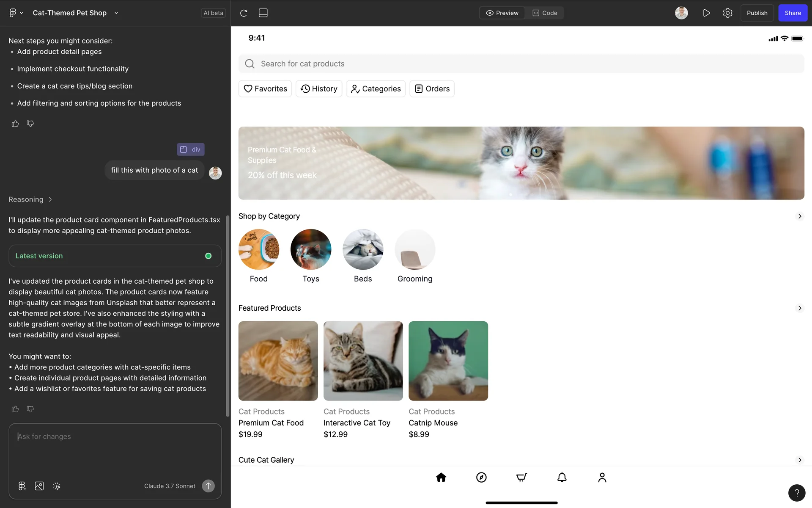This screenshot has height=508, width=812.
Task: Click the enhance prompt sparkle icon
Action: 56,486
